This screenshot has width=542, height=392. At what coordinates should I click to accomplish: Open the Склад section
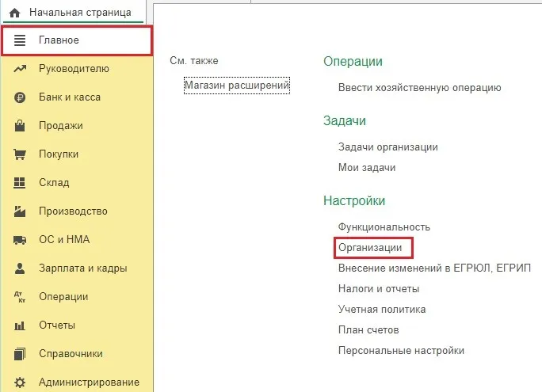(x=77, y=183)
